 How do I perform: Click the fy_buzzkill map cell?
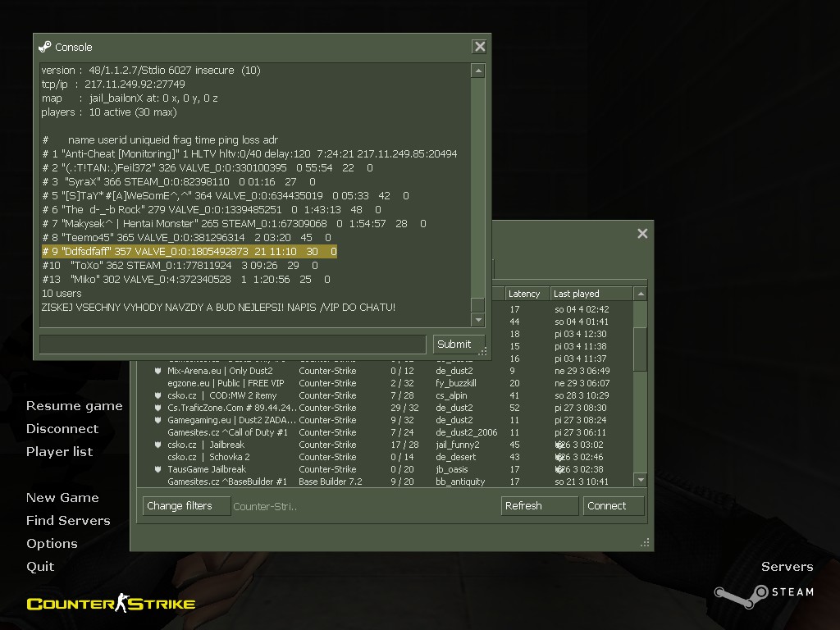tap(456, 383)
